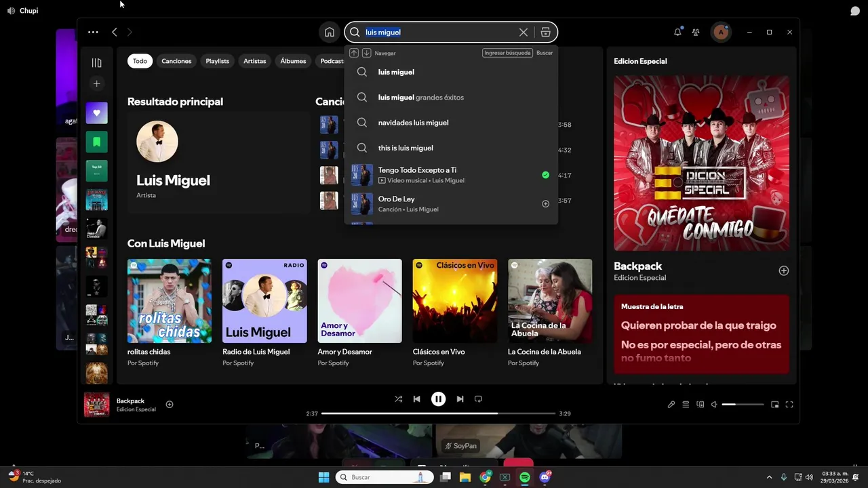Select the Álbumes filter chip
Screen dimensions: 868x488
coord(293,61)
